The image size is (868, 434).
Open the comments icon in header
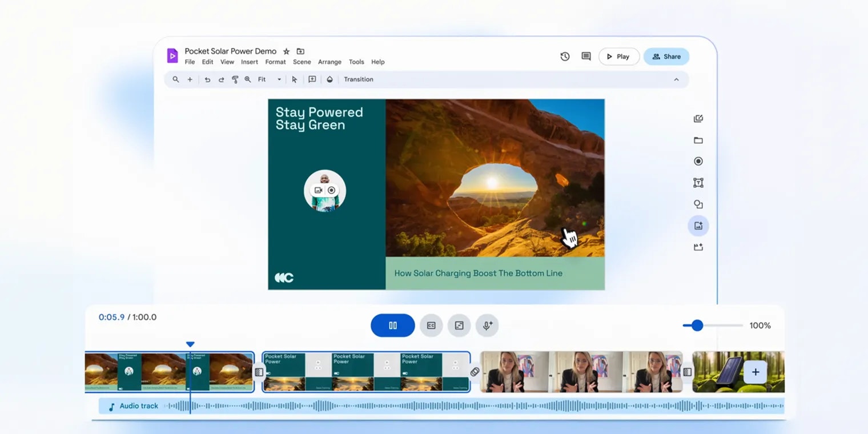point(586,57)
